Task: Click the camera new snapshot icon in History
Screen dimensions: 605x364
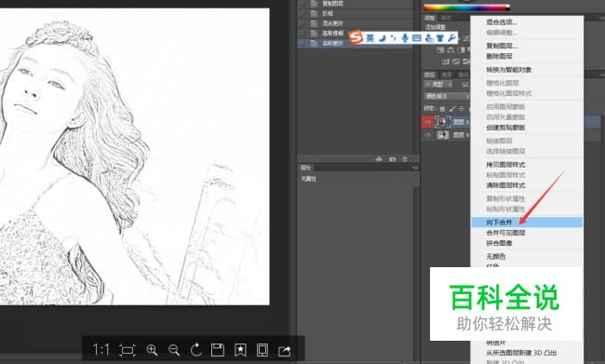Action: point(393,159)
